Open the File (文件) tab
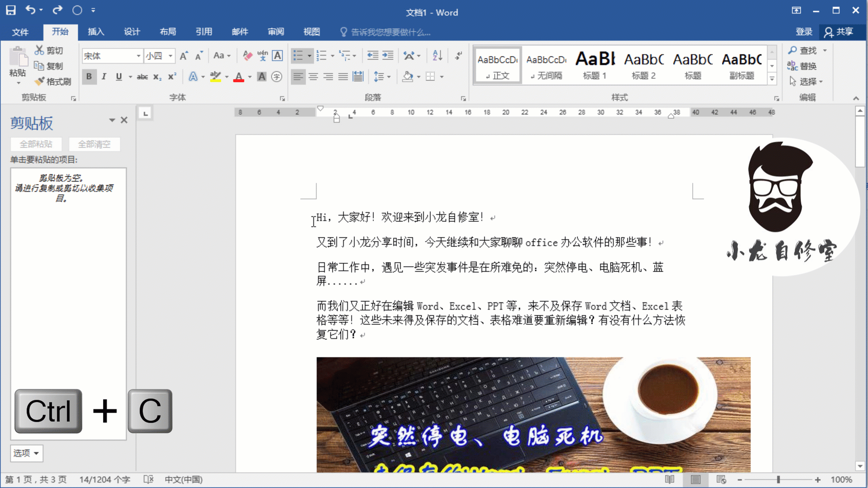Screen dimensions: 868x488 pyautogui.click(x=20, y=32)
